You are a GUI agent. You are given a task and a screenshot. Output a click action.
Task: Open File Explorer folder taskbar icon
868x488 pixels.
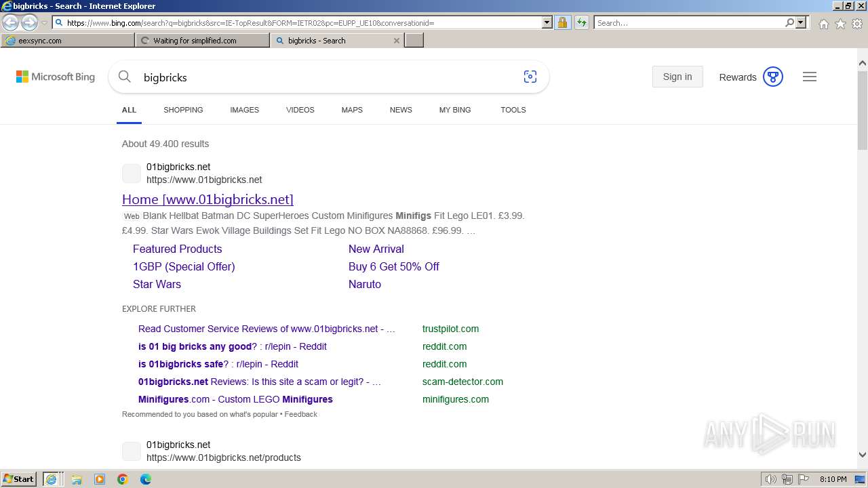[77, 479]
